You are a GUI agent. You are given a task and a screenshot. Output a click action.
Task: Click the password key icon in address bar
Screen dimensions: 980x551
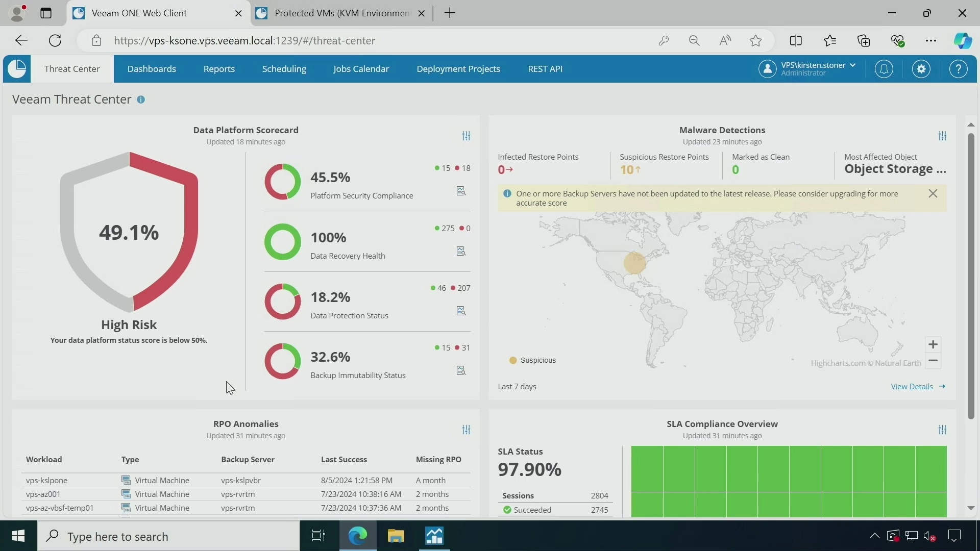(664, 41)
